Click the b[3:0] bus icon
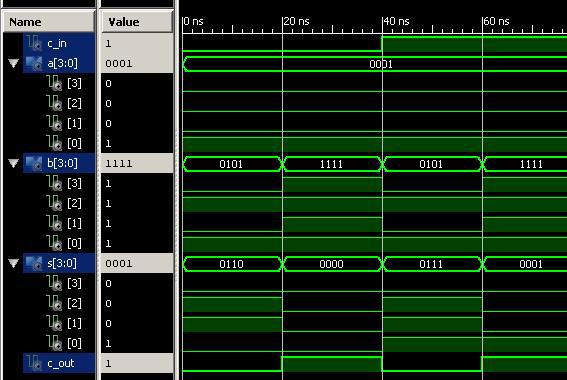 (34, 163)
